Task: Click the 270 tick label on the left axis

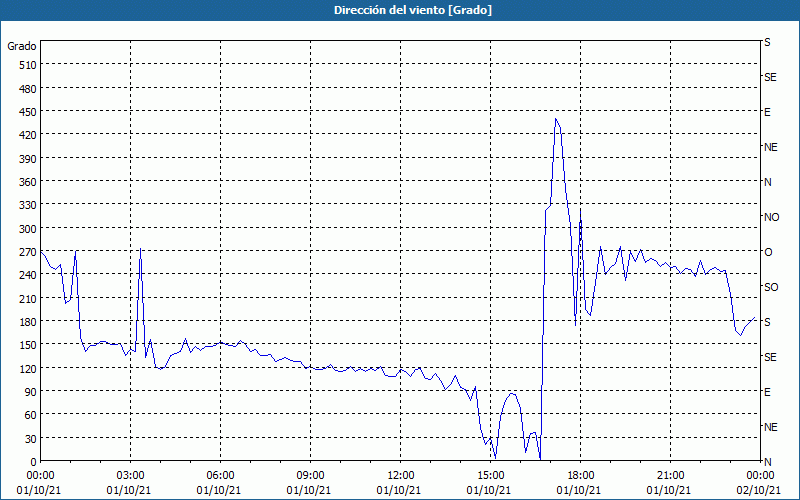Action: pyautogui.click(x=28, y=252)
